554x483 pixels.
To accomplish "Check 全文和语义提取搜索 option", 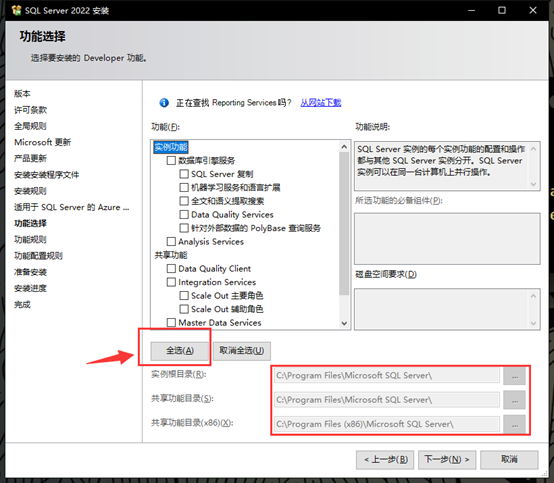I will (184, 201).
